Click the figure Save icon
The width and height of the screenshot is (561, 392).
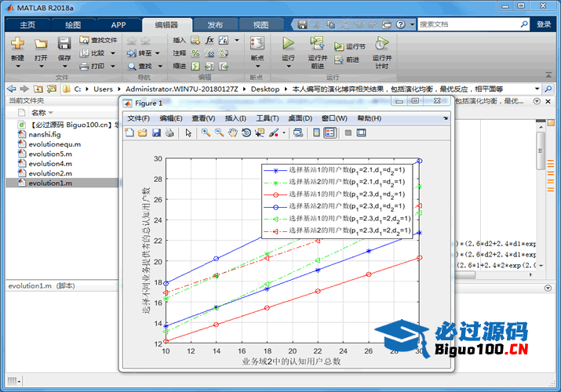coord(156,133)
